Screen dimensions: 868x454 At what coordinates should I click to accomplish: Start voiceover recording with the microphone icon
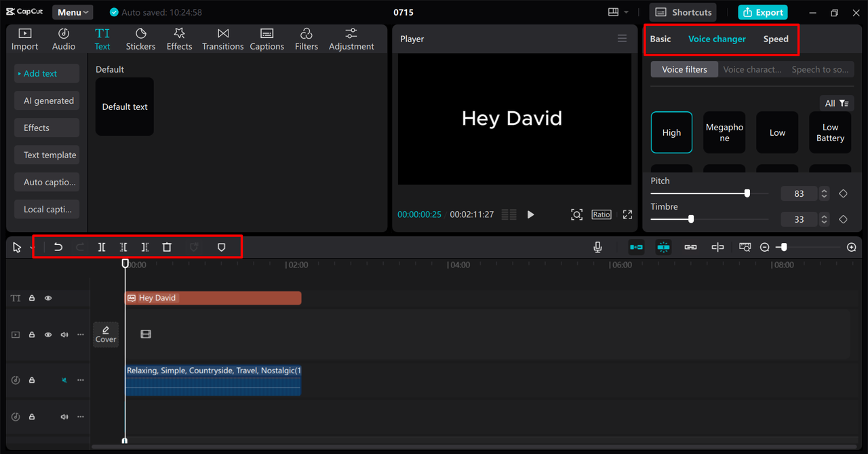point(597,248)
